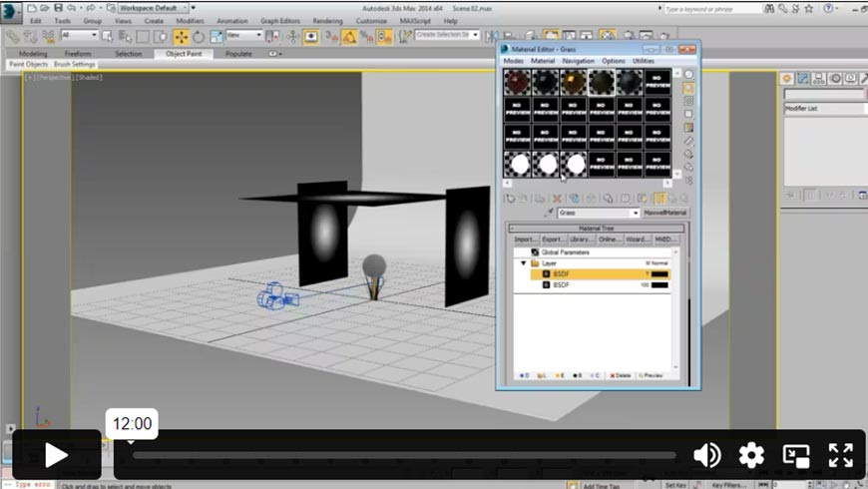Image resolution: width=868 pixels, height=489 pixels.
Task: Expand the Grass material name dropdown
Action: [636, 213]
